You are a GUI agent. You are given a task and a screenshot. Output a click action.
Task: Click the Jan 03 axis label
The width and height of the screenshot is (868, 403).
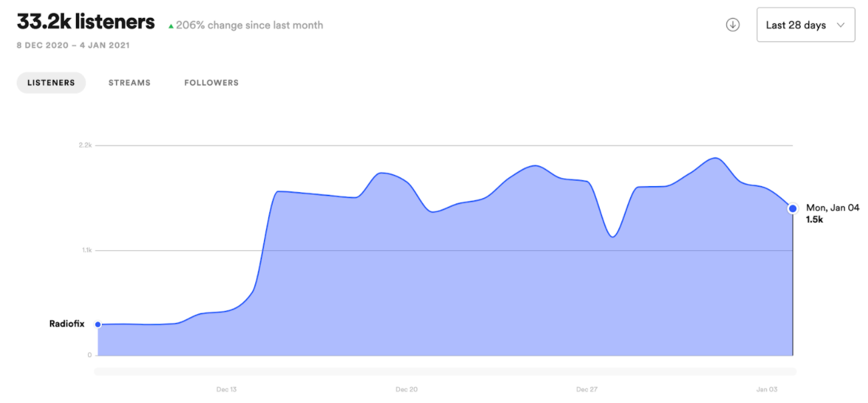pos(767,389)
